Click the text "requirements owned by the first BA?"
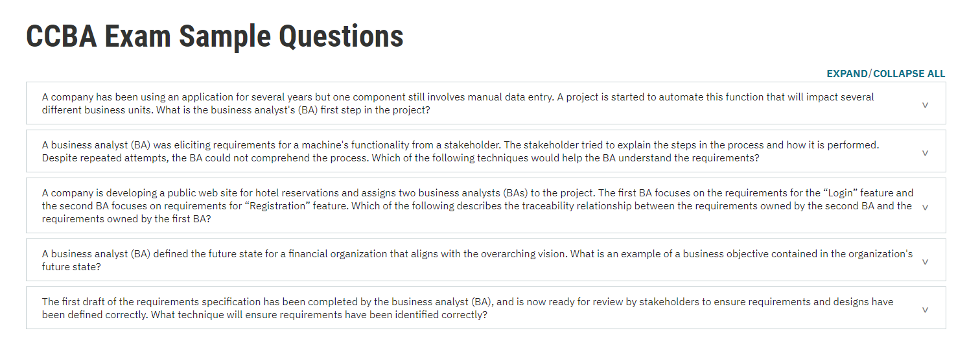 pos(126,219)
